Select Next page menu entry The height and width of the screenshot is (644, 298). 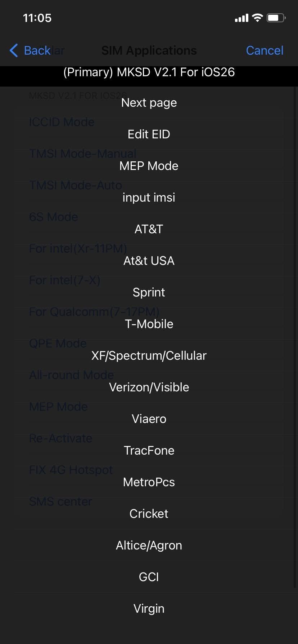click(x=149, y=103)
